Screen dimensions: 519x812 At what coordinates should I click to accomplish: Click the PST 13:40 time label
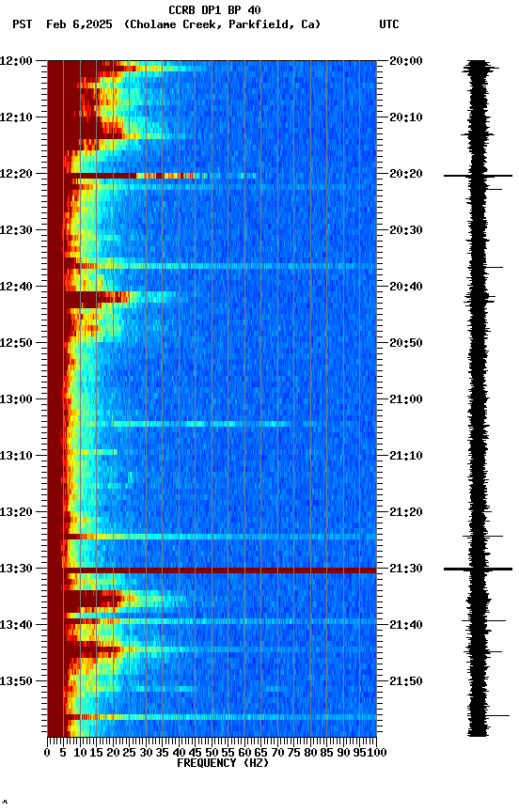16,626
